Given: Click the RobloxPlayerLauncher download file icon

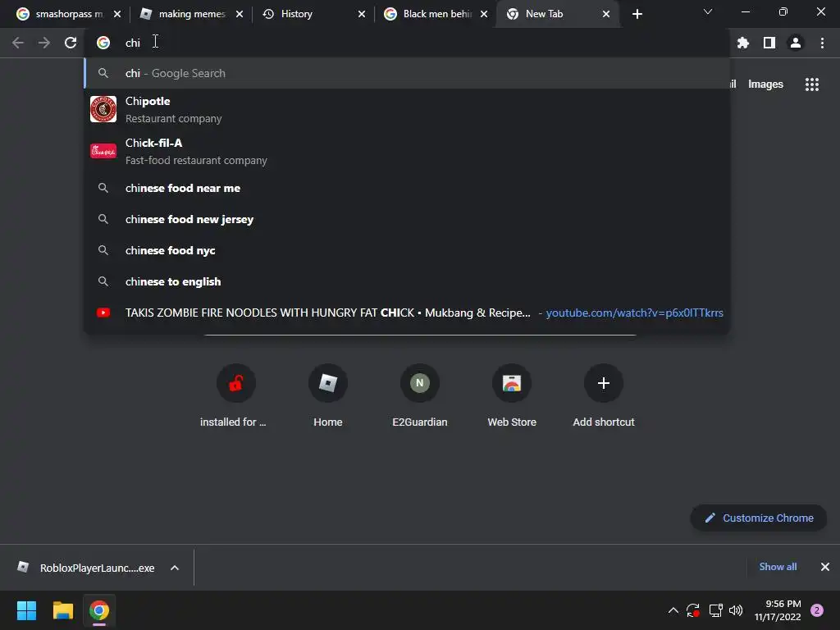Looking at the screenshot, I should [23, 568].
